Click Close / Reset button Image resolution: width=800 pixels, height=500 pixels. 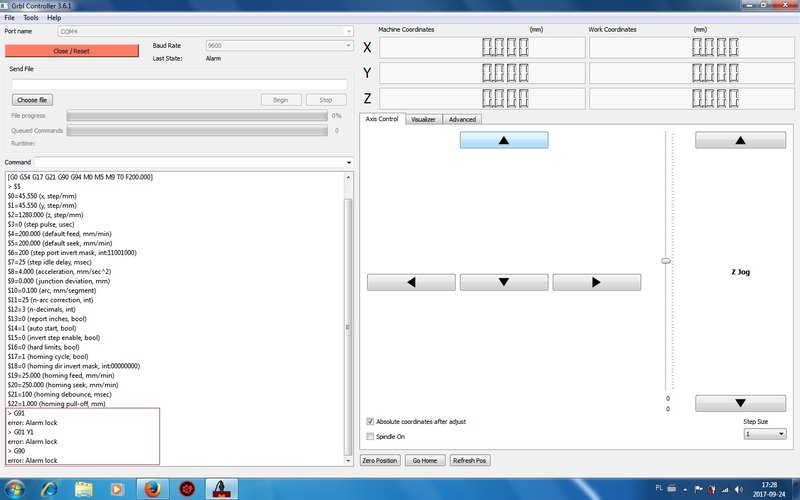[71, 51]
